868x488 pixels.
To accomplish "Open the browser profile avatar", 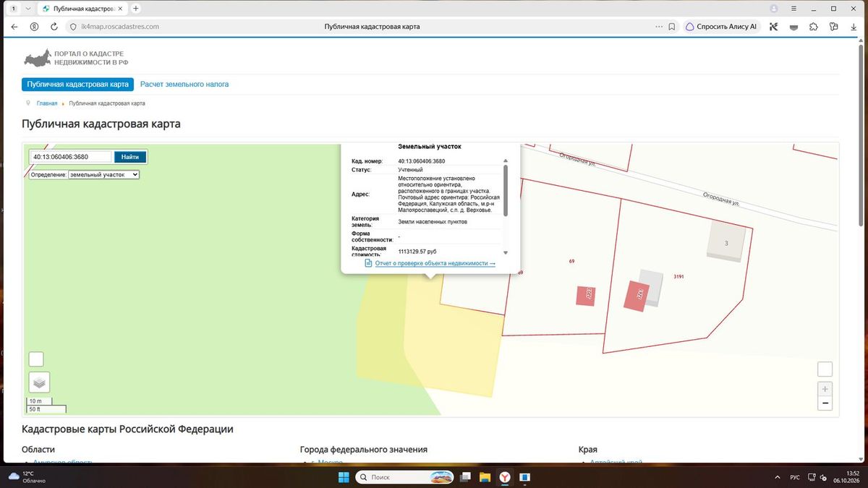I will pos(774,9).
